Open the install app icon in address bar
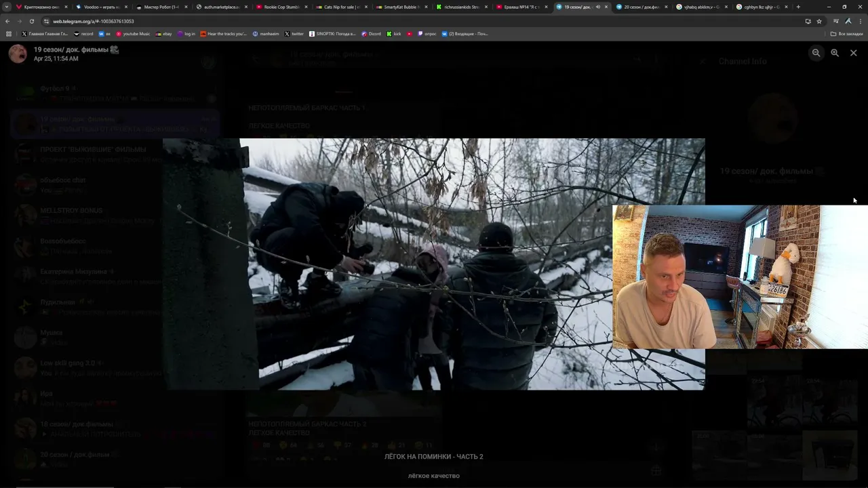868x488 pixels. coord(808,21)
